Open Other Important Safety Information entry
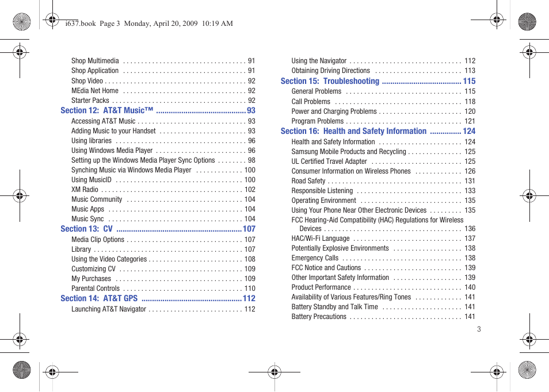 pyautogui.click(x=383, y=277)
